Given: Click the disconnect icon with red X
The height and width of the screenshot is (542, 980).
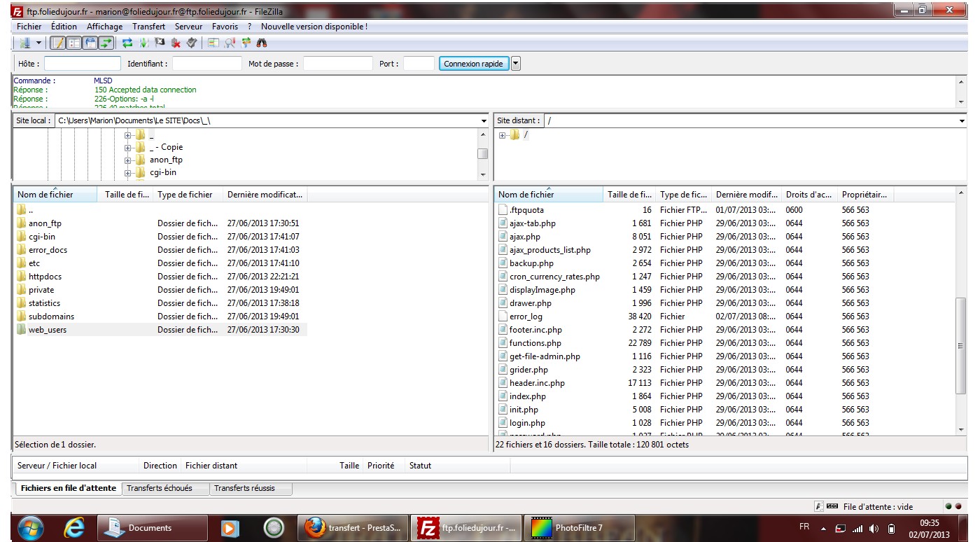Looking at the screenshot, I should tap(176, 43).
